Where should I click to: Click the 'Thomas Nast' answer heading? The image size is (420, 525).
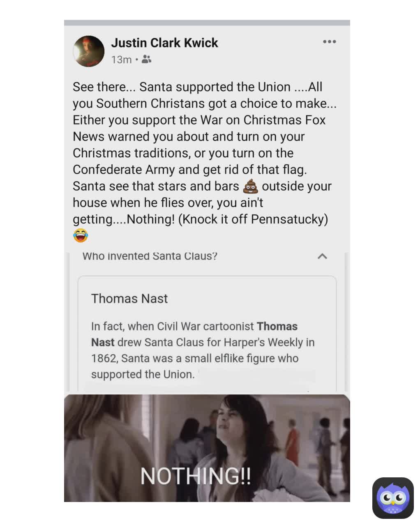coord(129,298)
